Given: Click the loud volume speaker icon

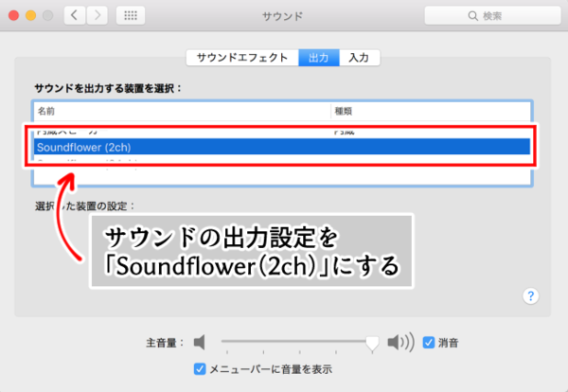Looking at the screenshot, I should point(400,342).
